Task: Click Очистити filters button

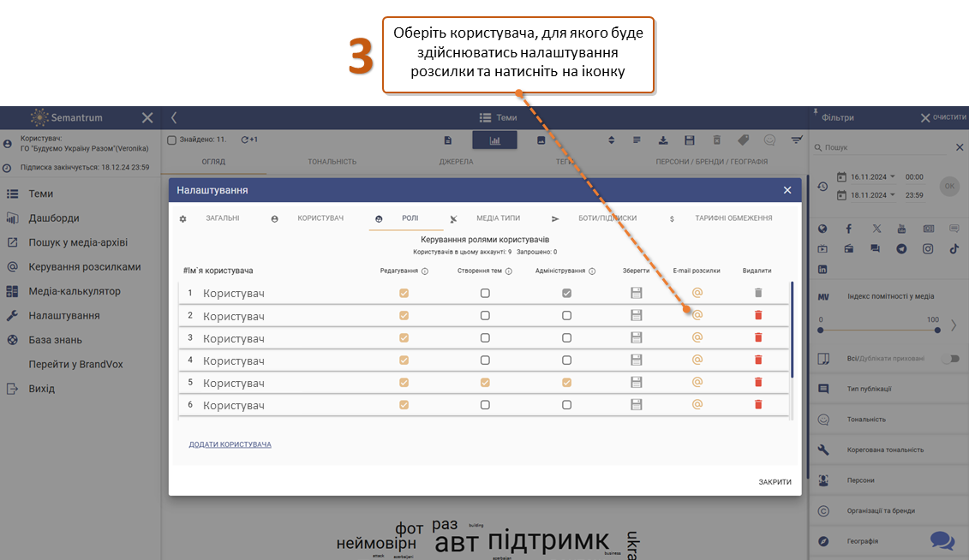Action: 943,117
